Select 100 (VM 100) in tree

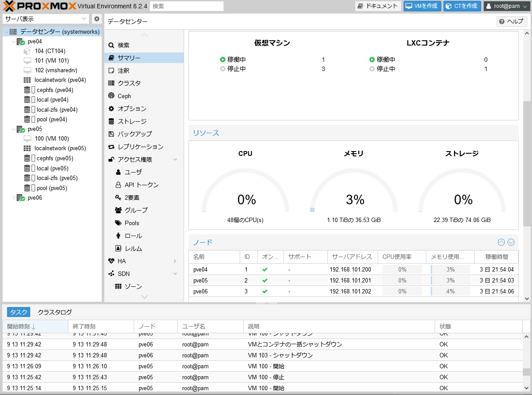pos(52,139)
